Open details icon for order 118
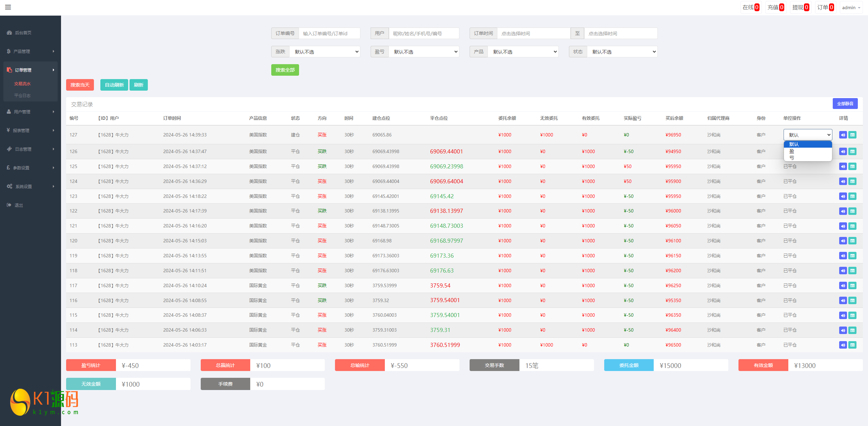The height and width of the screenshot is (426, 868). [852, 271]
